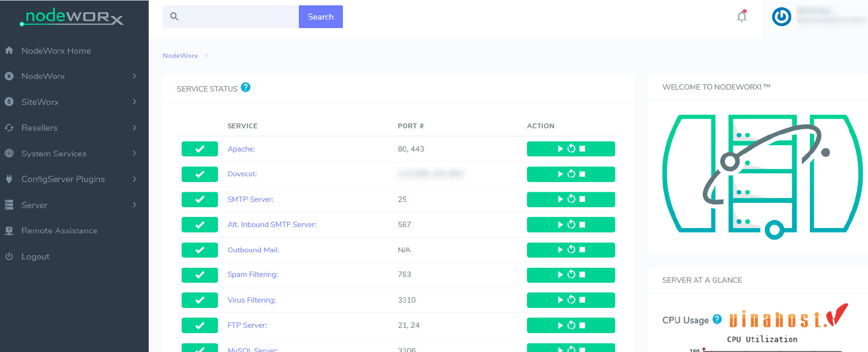868x352 pixels.
Task: Expand the SiteWorx sidebar menu arrow
Action: pos(134,102)
